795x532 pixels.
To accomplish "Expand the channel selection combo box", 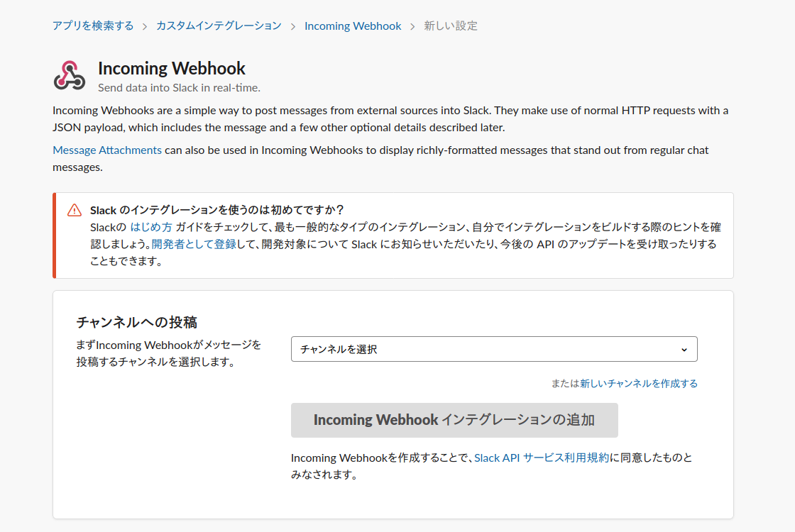I will tap(493, 349).
